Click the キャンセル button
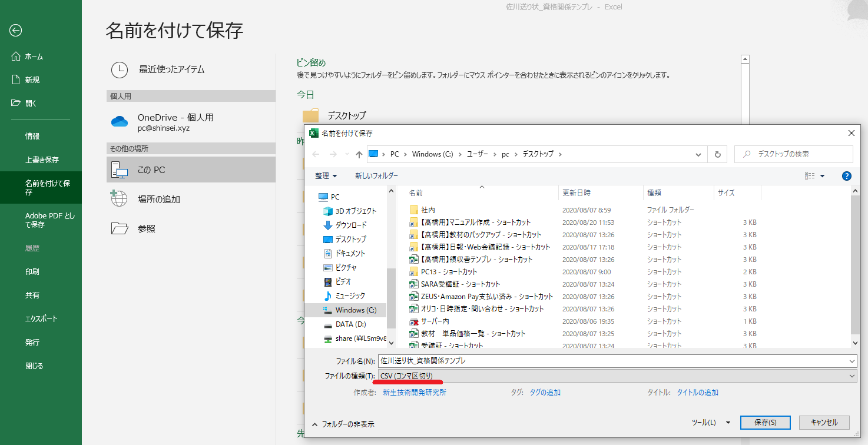This screenshot has width=868, height=445. [x=824, y=423]
